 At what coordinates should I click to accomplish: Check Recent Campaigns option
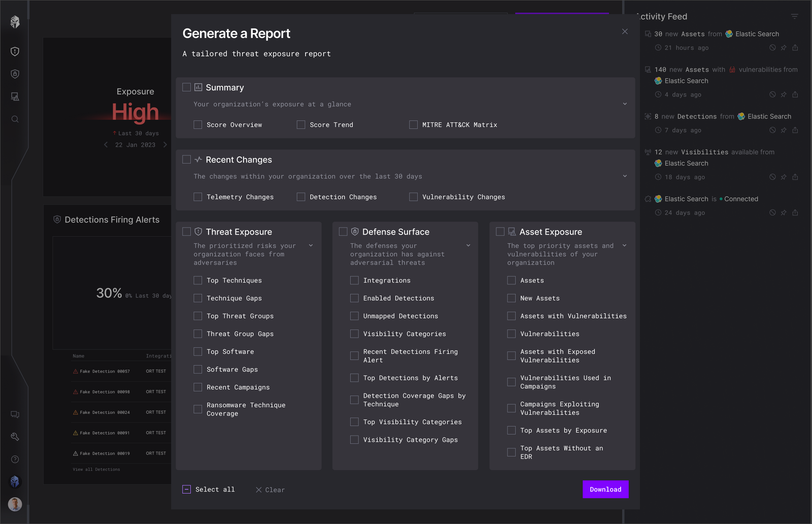click(x=198, y=387)
